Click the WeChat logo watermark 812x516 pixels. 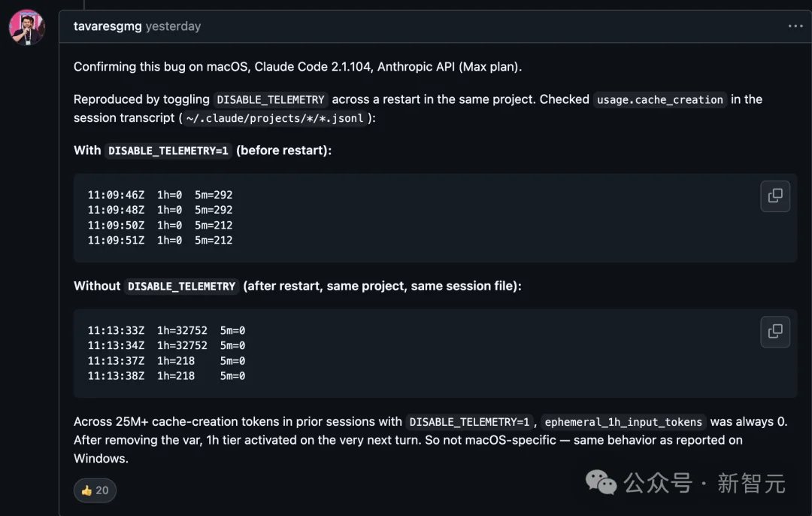(601, 482)
